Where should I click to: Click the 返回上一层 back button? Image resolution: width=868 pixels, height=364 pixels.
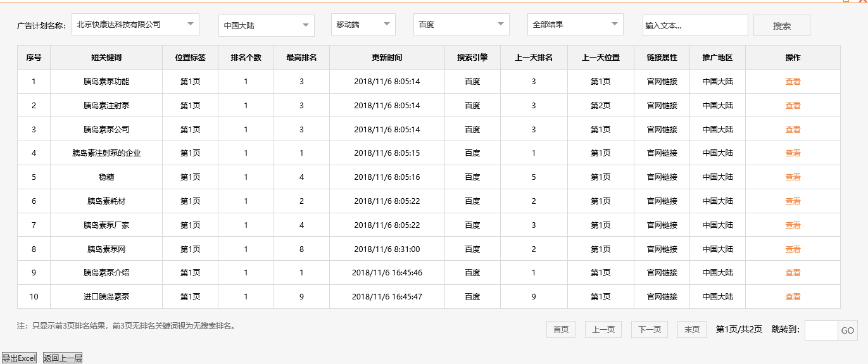(x=63, y=358)
